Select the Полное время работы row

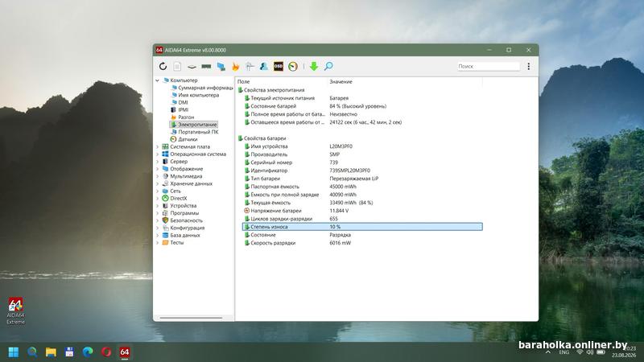tap(363, 114)
